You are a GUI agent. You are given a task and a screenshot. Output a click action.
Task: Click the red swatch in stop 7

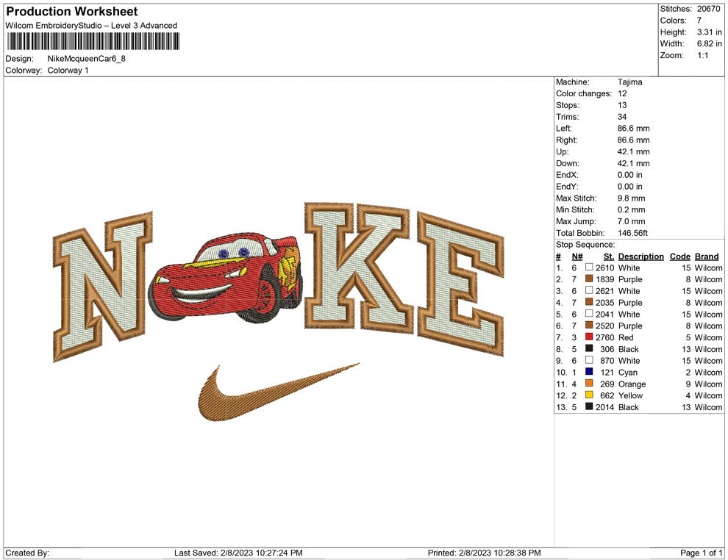[x=589, y=337]
